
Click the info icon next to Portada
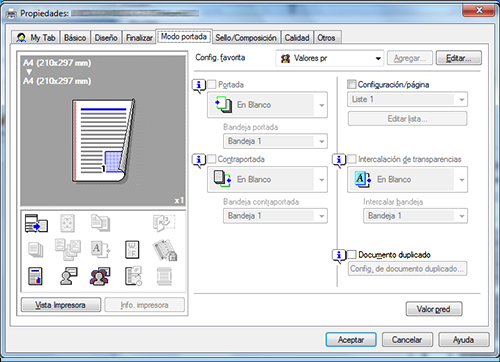[199, 86]
